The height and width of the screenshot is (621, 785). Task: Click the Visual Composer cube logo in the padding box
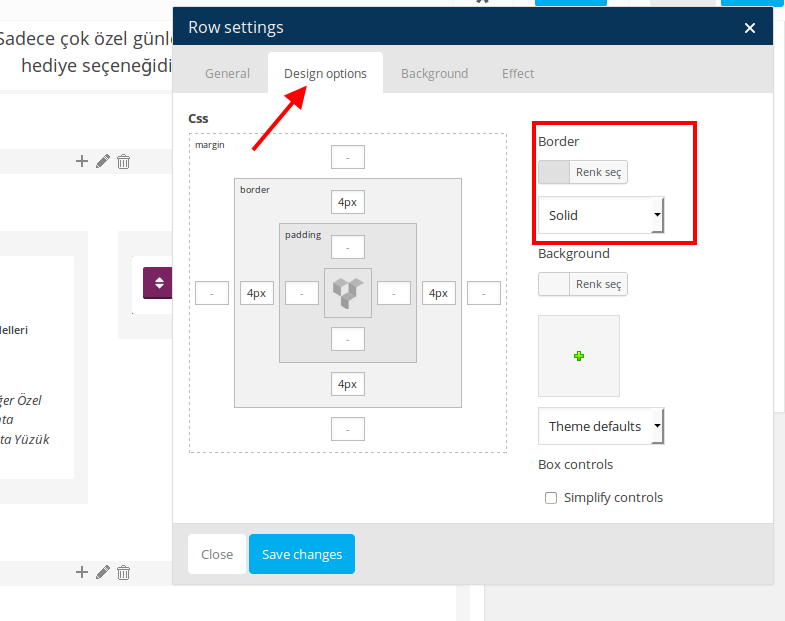(x=348, y=293)
